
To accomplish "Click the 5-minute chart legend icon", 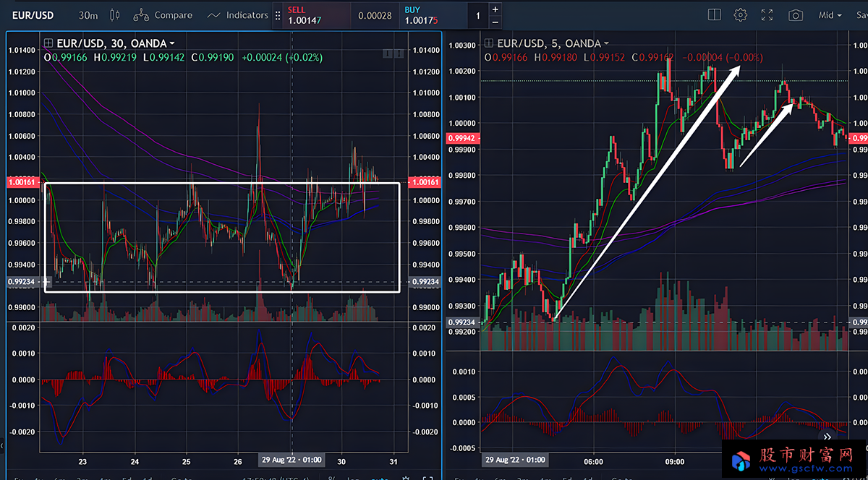I will pos(489,43).
